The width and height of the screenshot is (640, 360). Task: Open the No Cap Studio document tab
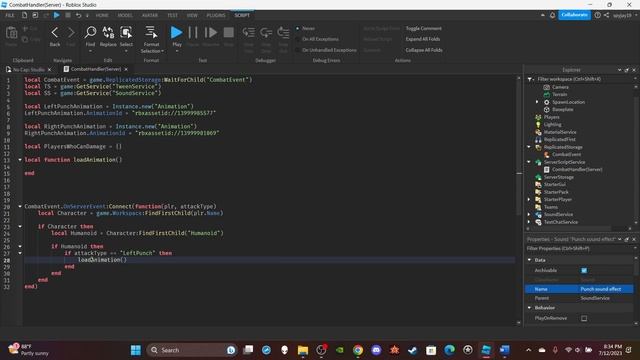29,69
